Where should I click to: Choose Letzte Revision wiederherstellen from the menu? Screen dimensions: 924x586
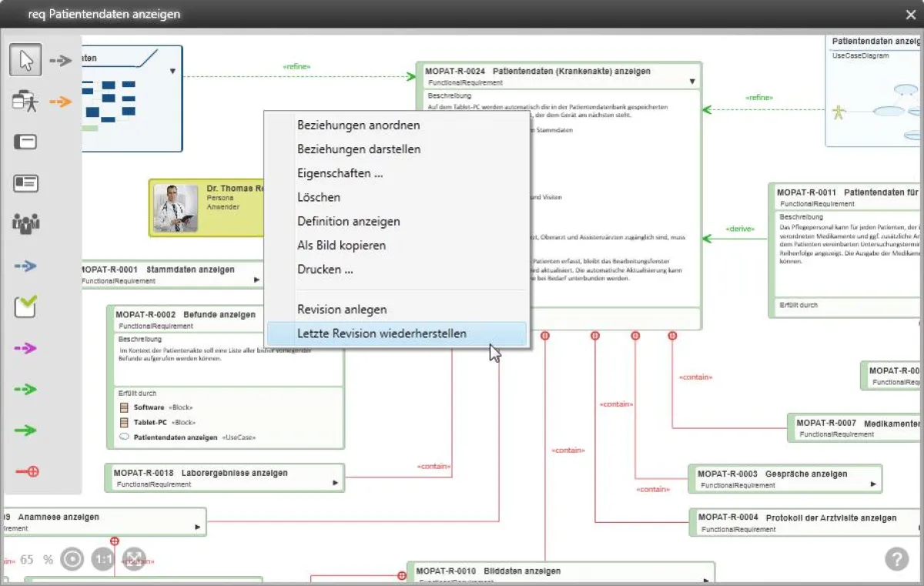tap(383, 333)
